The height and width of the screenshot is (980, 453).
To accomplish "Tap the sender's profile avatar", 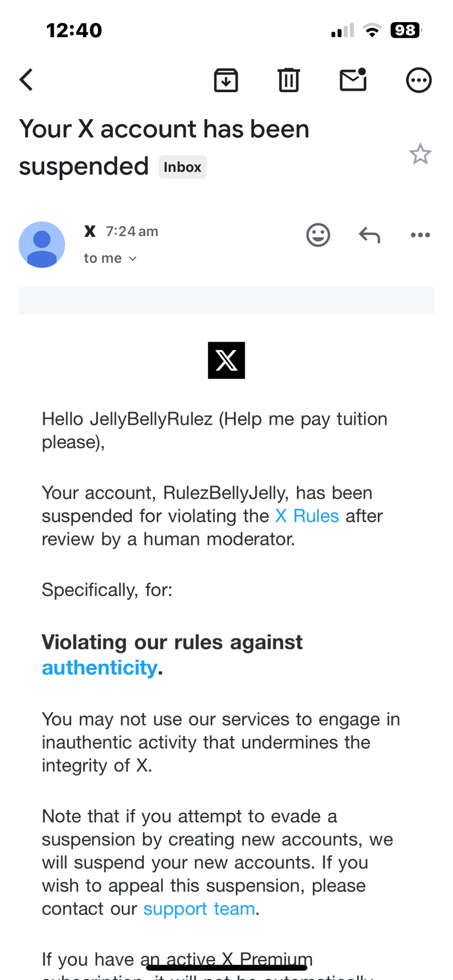I will [x=42, y=245].
